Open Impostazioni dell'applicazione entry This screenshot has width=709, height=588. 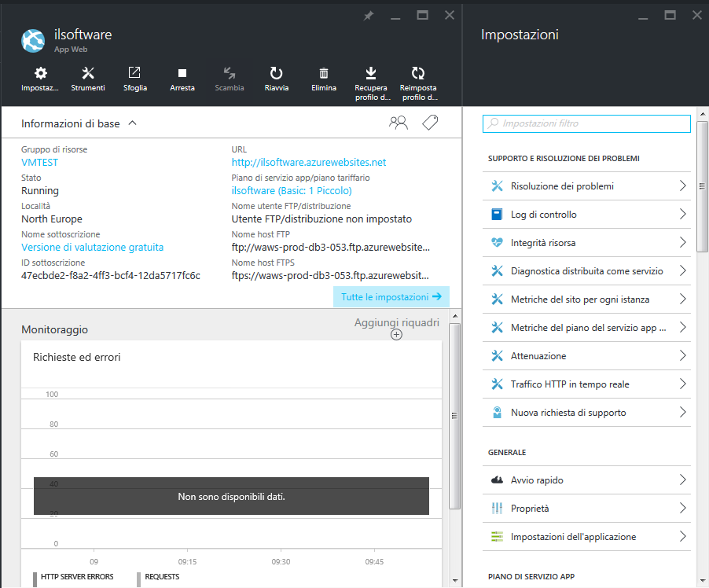click(x=586, y=537)
